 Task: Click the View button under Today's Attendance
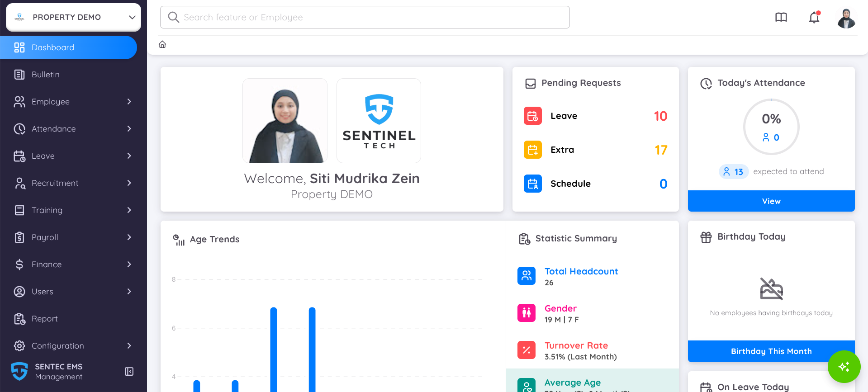(x=771, y=201)
